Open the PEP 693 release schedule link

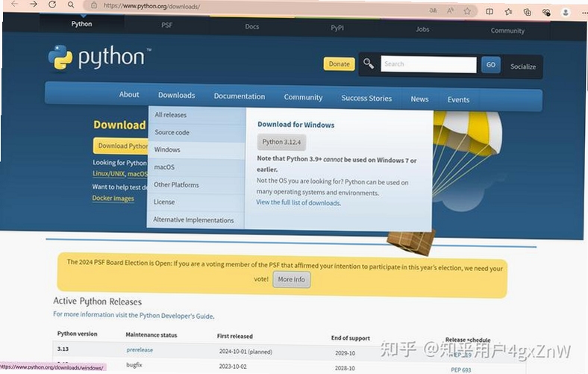point(461,370)
